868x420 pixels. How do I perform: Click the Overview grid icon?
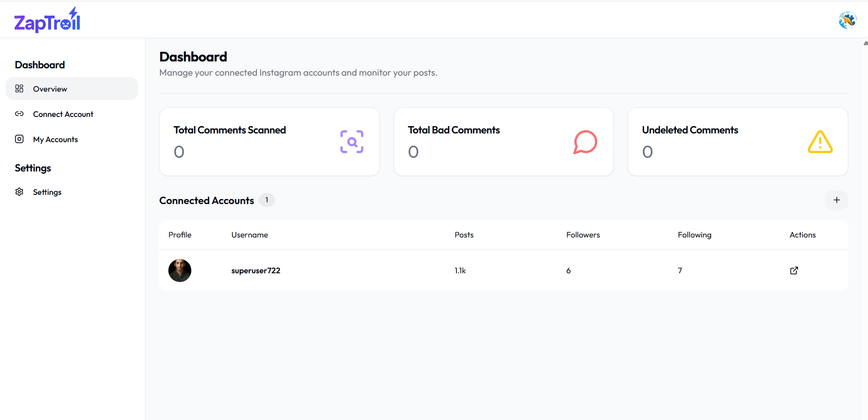pos(19,88)
